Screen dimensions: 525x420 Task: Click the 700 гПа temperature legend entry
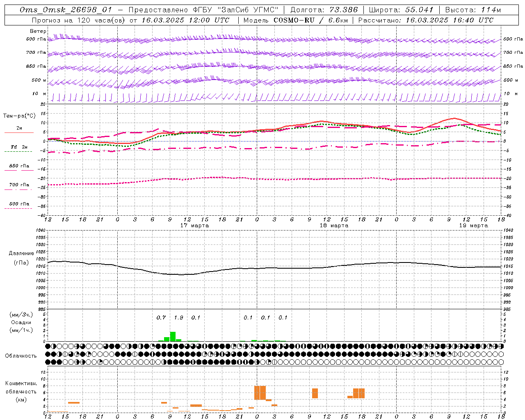click(x=19, y=185)
